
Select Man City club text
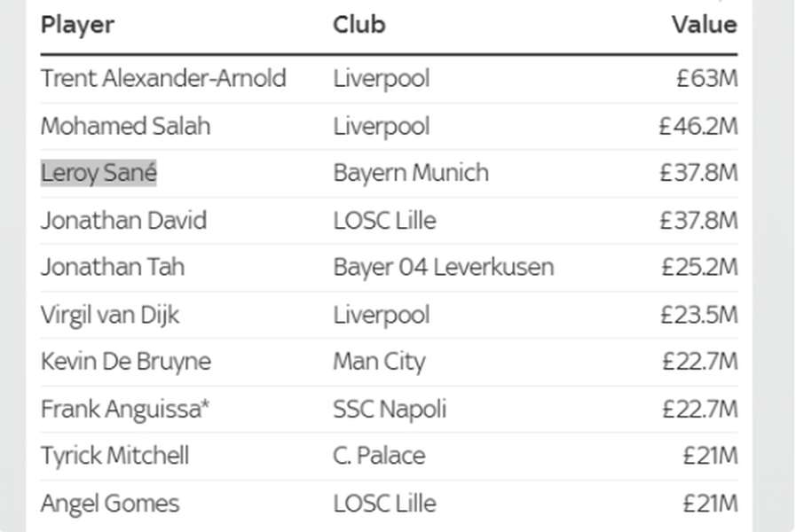(379, 362)
